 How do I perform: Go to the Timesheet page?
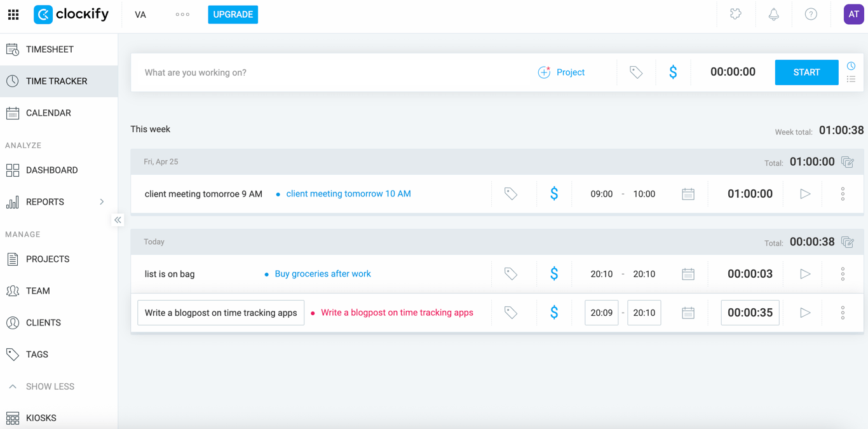click(50, 50)
